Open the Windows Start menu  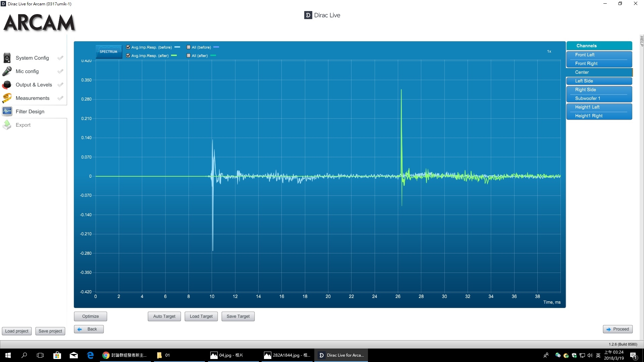(8, 355)
